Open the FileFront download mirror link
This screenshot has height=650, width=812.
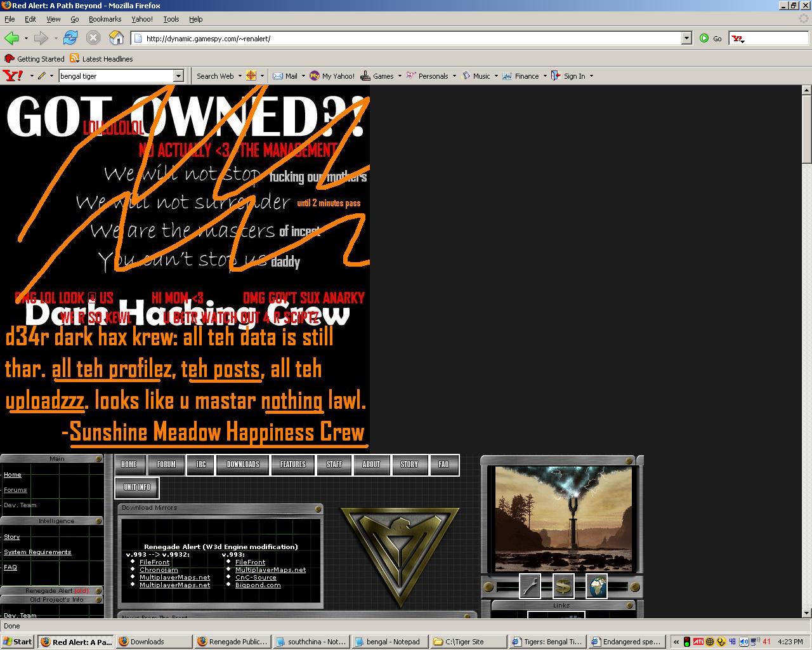[x=154, y=562]
